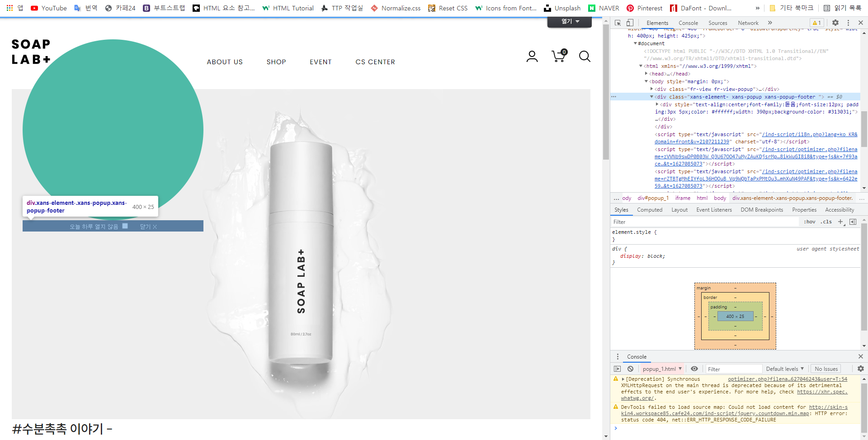The image size is (868, 440).
Task: Open the Default levels dropdown
Action: (785, 369)
